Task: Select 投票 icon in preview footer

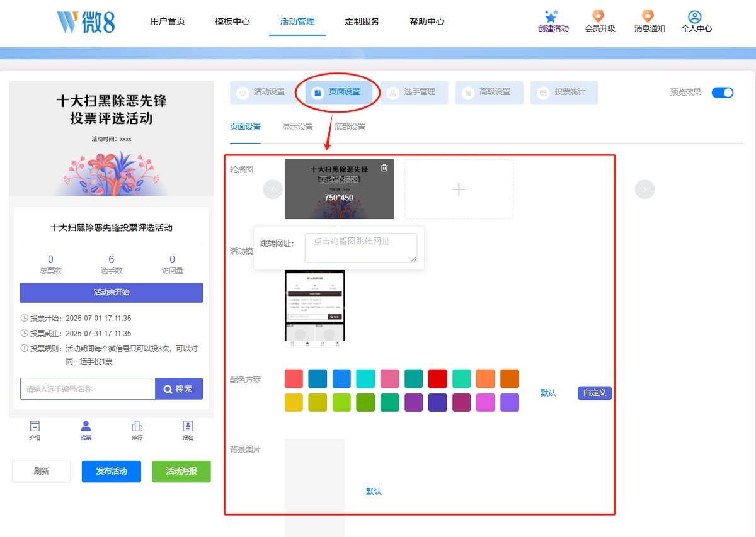Action: (86, 426)
